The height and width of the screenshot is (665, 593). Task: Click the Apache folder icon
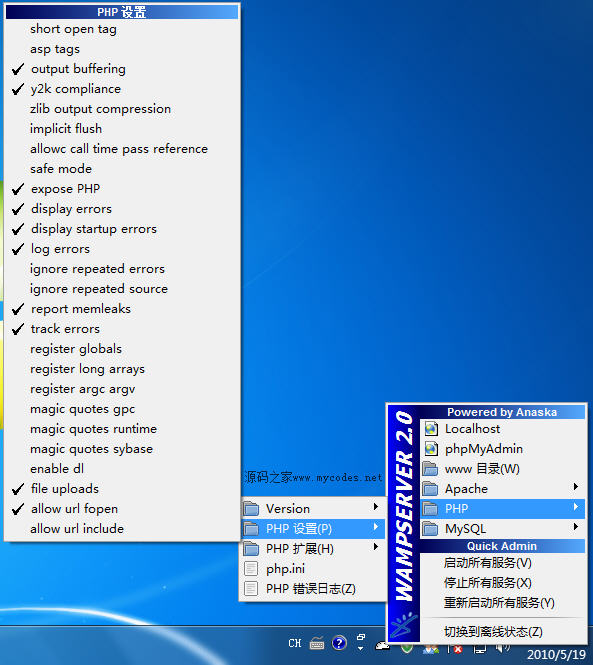pyautogui.click(x=430, y=489)
